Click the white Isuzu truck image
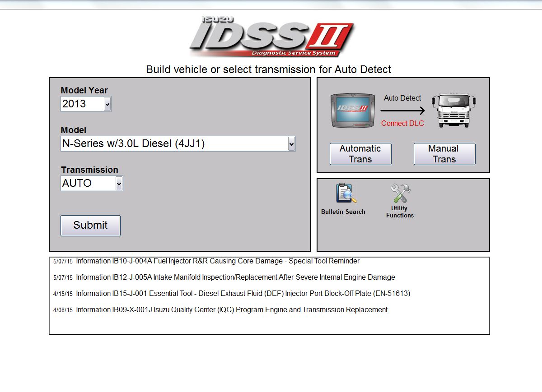This screenshot has height=392, width=542. tap(454, 111)
